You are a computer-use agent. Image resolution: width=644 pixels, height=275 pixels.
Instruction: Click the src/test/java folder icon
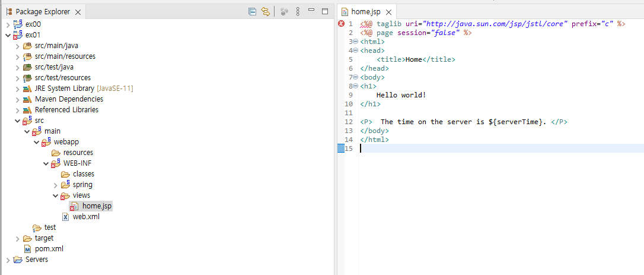[27, 67]
